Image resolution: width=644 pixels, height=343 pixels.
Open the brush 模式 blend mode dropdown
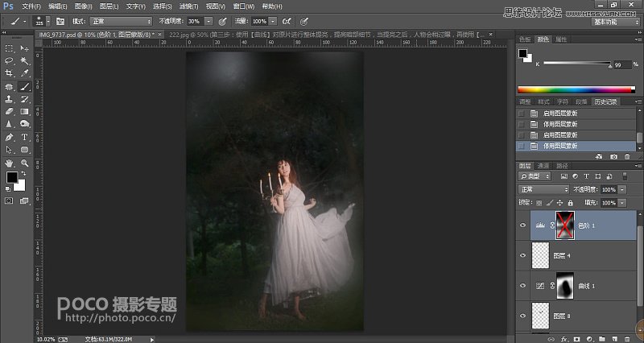point(122,22)
